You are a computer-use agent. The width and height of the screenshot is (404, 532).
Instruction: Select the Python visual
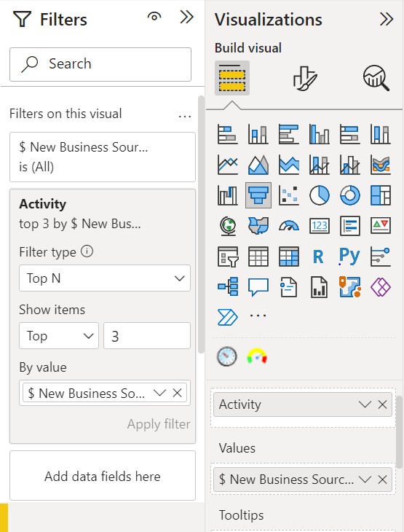[350, 257]
